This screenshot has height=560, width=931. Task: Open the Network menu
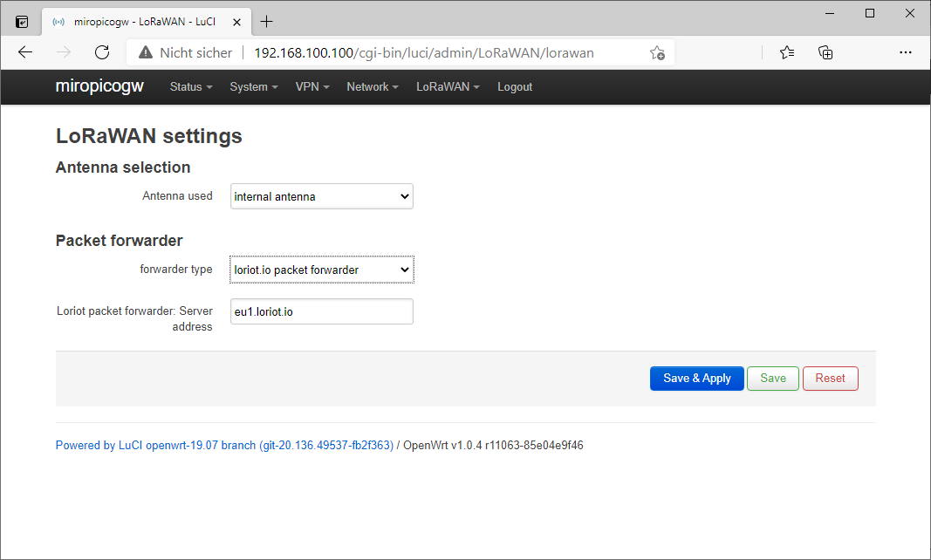pyautogui.click(x=373, y=87)
